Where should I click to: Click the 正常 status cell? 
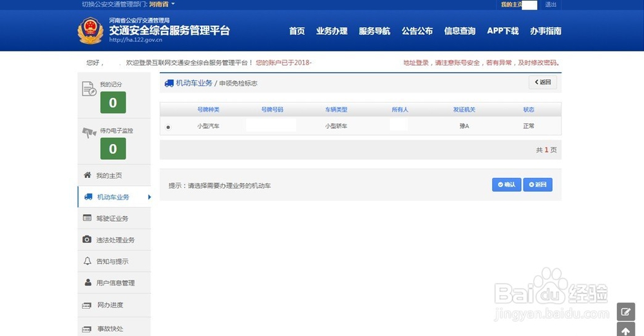point(529,126)
